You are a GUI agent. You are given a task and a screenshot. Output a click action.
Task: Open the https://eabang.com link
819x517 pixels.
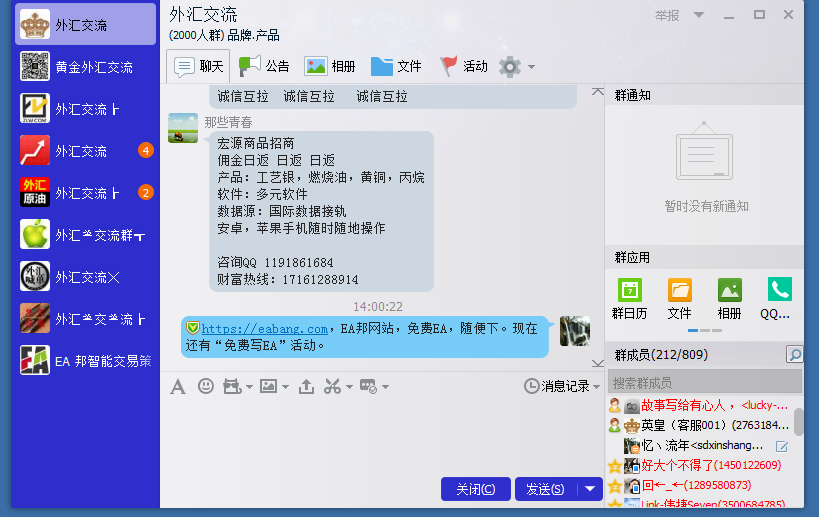[x=265, y=329]
